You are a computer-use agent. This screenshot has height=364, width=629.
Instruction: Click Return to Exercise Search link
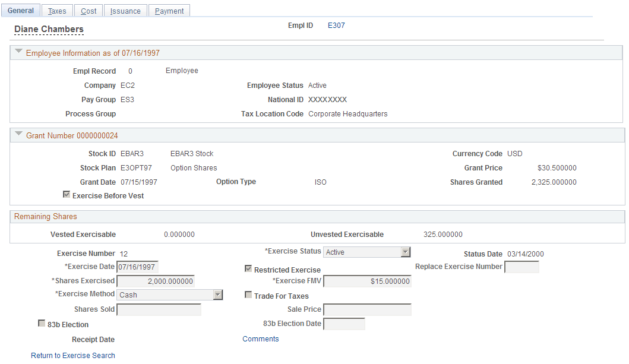click(73, 356)
